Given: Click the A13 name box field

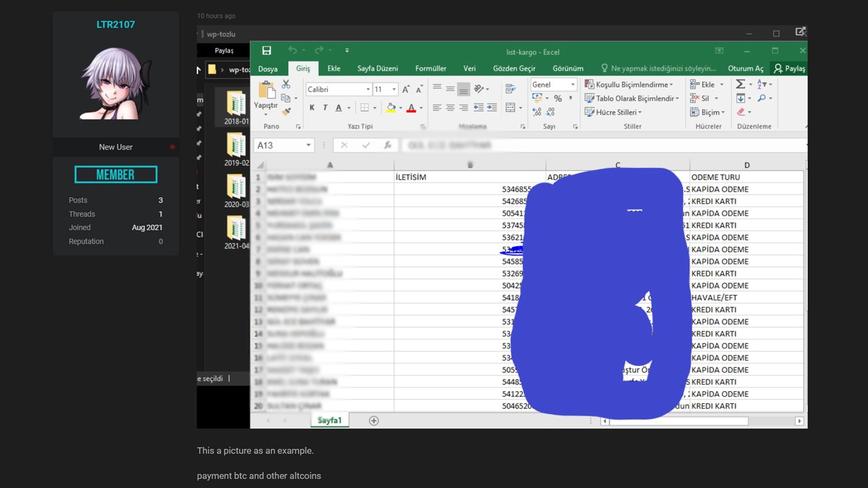Looking at the screenshot, I should [x=279, y=145].
